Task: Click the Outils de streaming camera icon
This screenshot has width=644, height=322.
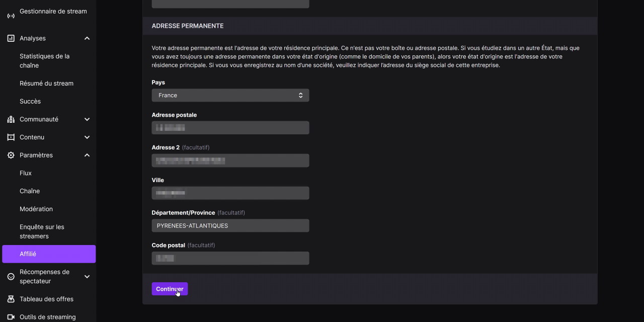Action: 11,317
